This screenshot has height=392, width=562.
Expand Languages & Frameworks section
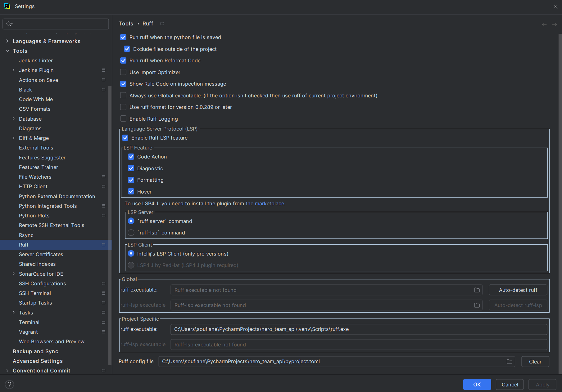pyautogui.click(x=7, y=41)
